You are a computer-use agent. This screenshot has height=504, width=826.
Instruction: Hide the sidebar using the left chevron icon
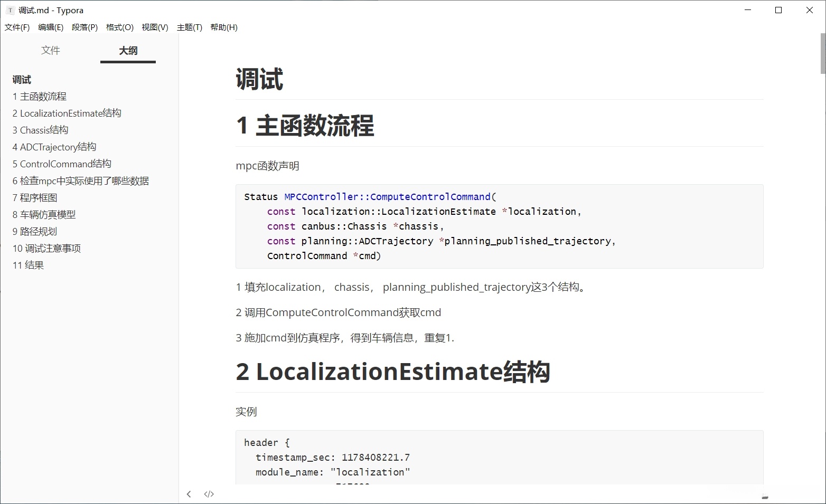189,494
